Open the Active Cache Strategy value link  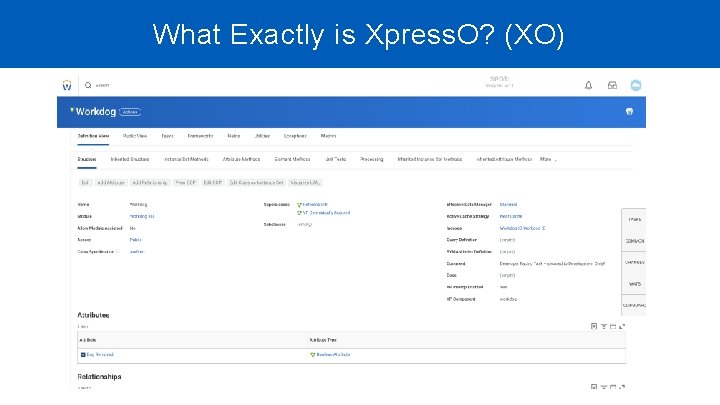point(511,216)
